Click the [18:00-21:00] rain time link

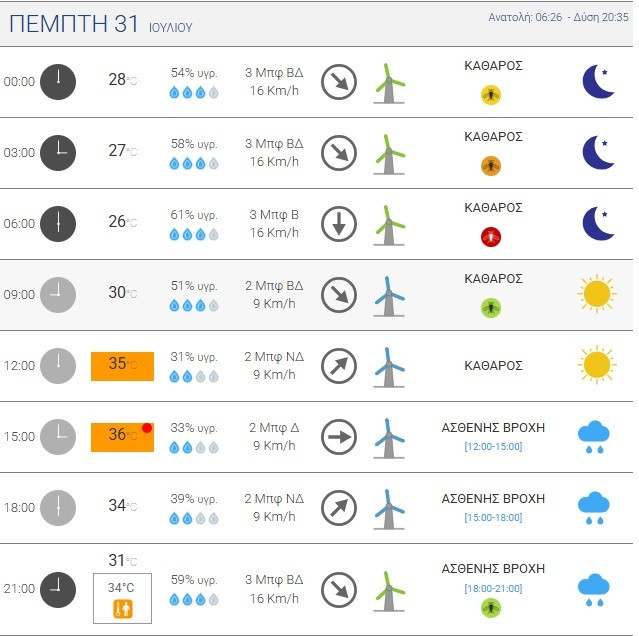click(x=493, y=588)
